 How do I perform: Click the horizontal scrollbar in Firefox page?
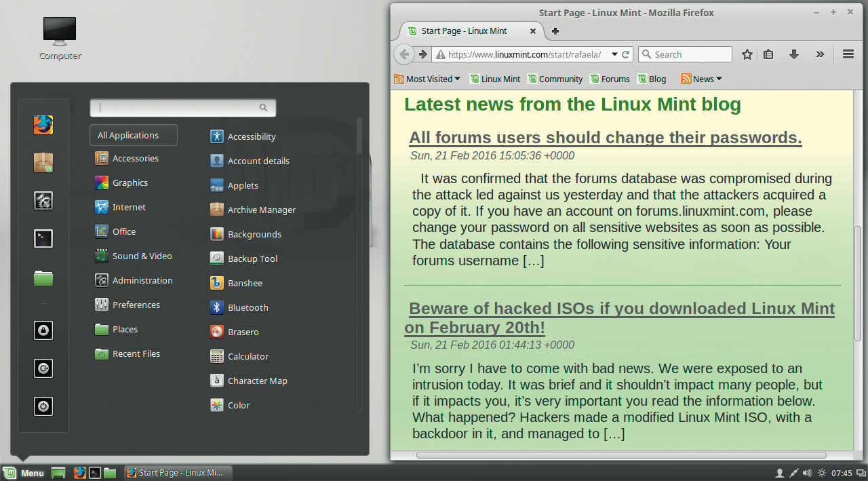[x=620, y=455]
